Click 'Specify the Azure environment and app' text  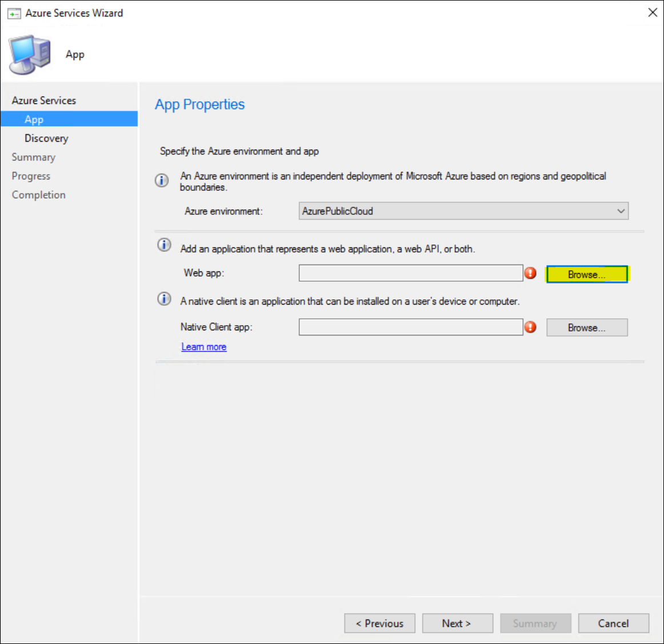tap(239, 151)
